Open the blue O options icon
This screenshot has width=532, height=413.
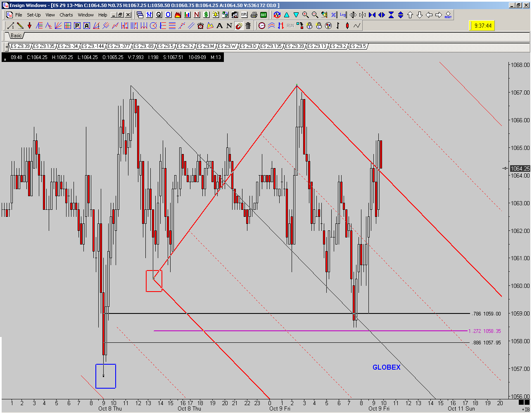point(168,14)
